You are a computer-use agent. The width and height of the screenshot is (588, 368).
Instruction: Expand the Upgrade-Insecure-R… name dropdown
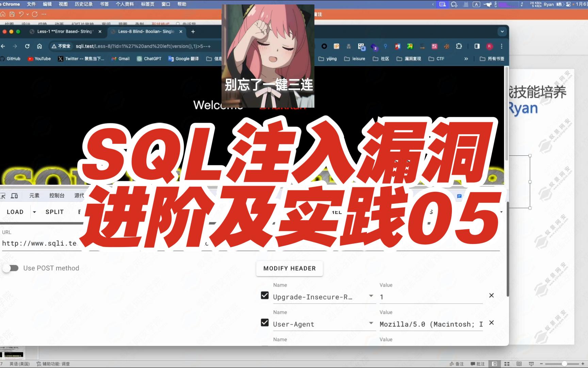[x=371, y=296]
